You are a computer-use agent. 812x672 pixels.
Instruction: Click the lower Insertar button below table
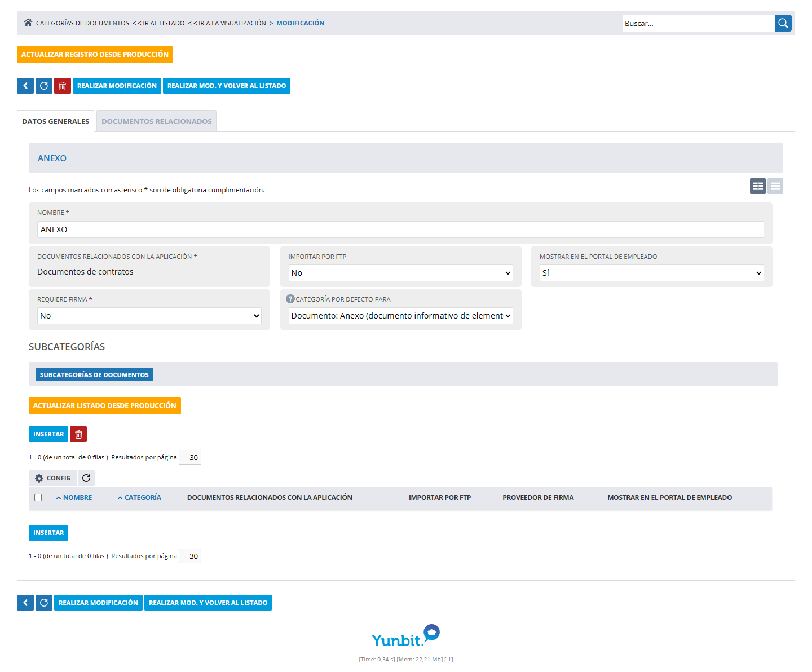point(48,533)
